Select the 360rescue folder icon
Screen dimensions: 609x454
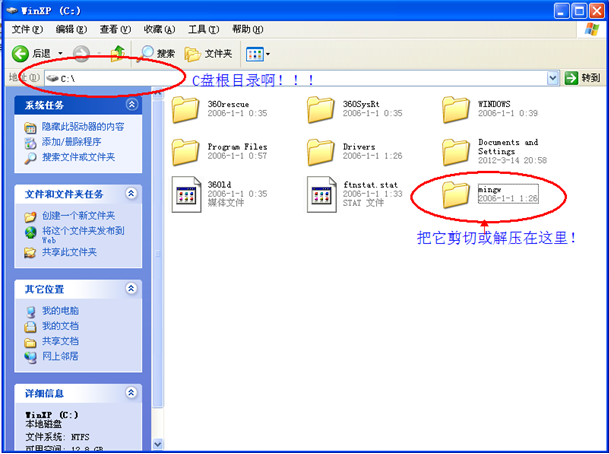(185, 110)
